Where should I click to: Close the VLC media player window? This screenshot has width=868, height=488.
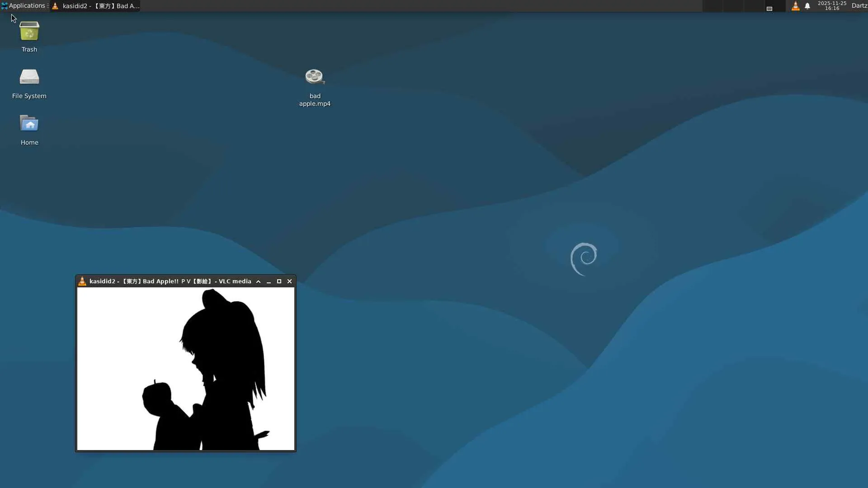pyautogui.click(x=290, y=282)
